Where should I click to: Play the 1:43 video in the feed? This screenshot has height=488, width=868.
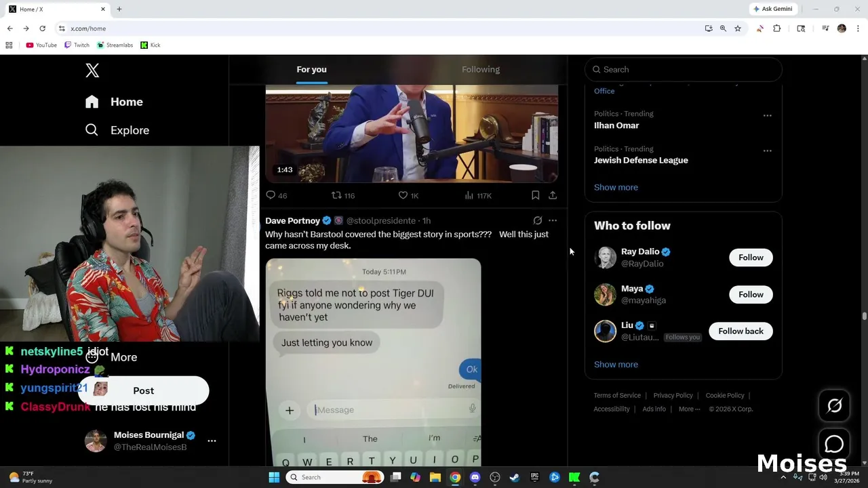point(412,134)
